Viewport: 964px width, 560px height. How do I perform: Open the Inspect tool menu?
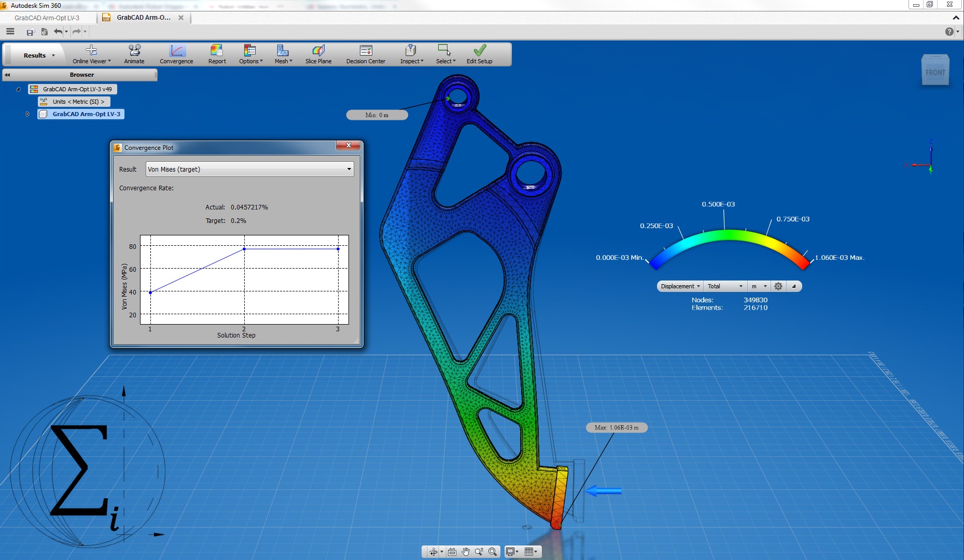coord(411,54)
